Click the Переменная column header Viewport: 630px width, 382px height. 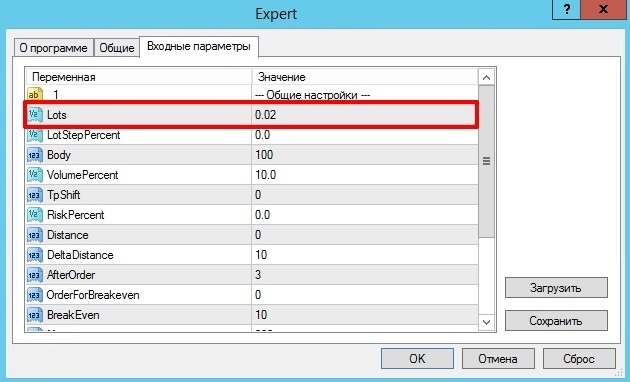coord(139,77)
